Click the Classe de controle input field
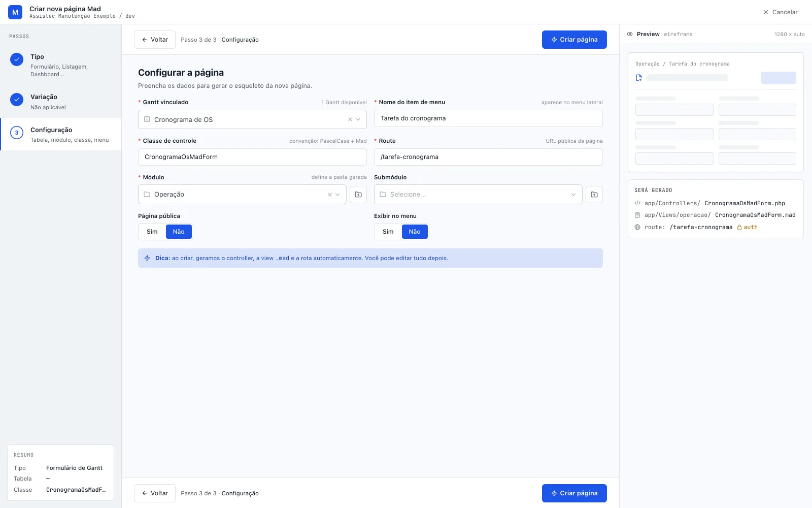 pyautogui.click(x=252, y=157)
